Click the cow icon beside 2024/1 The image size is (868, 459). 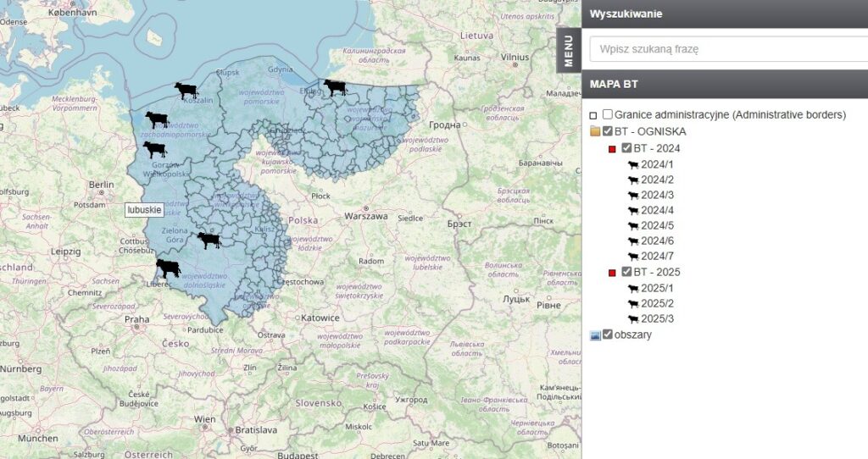[632, 164]
